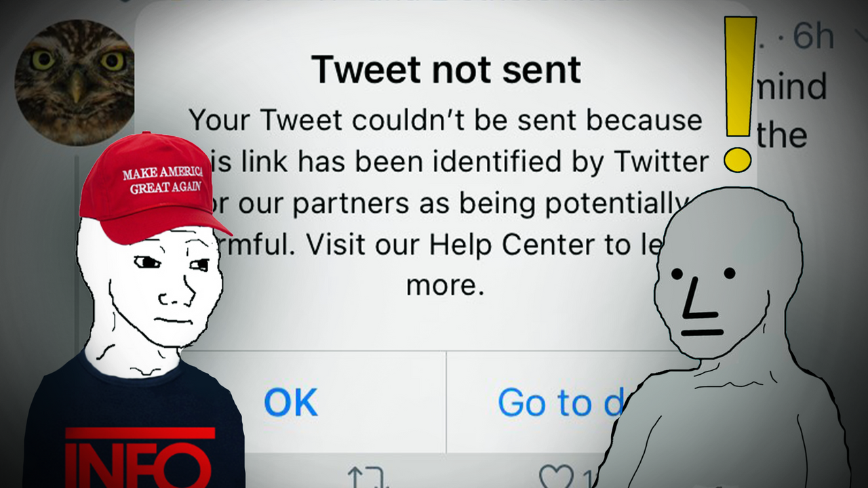The width and height of the screenshot is (868, 488).
Task: Click the Tweet not sent heading
Action: click(446, 68)
